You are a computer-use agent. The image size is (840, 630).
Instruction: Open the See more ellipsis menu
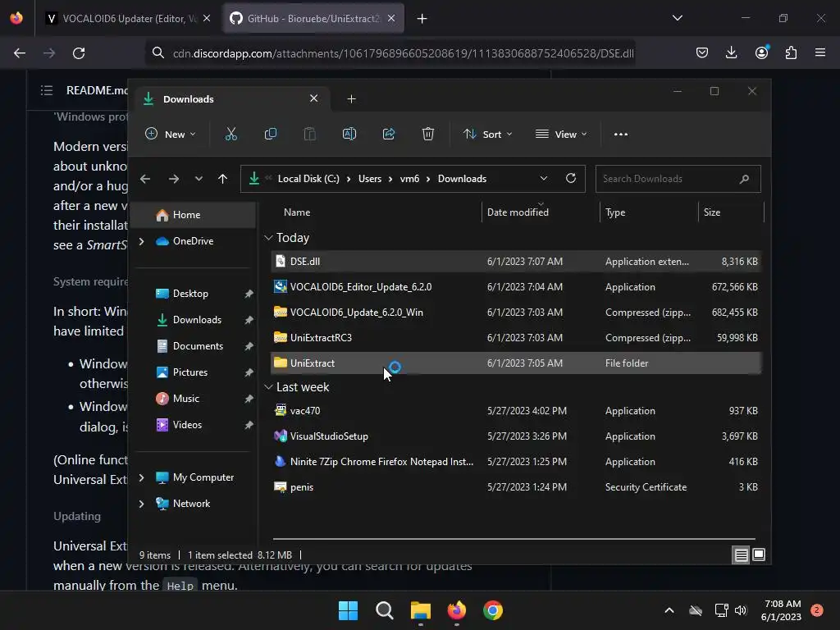click(x=621, y=135)
